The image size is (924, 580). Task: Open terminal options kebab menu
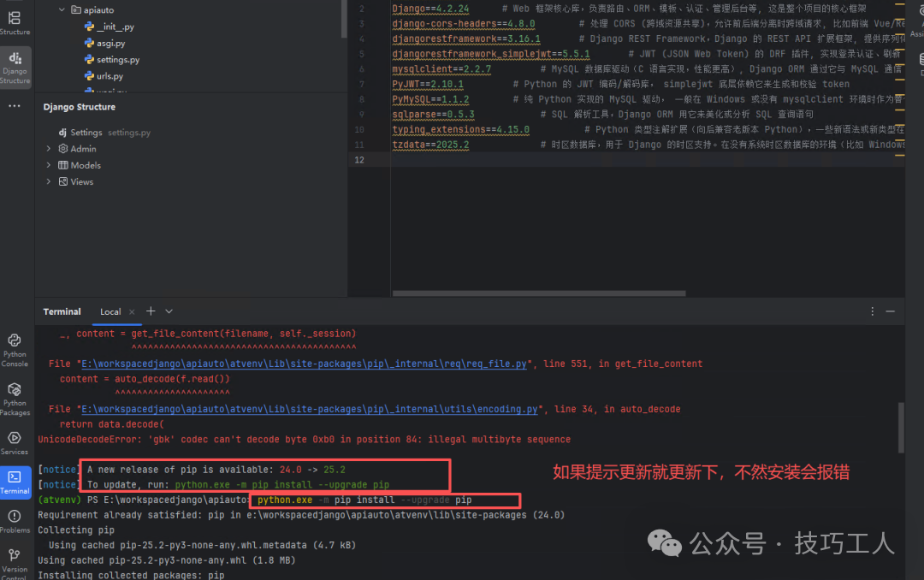(x=873, y=311)
